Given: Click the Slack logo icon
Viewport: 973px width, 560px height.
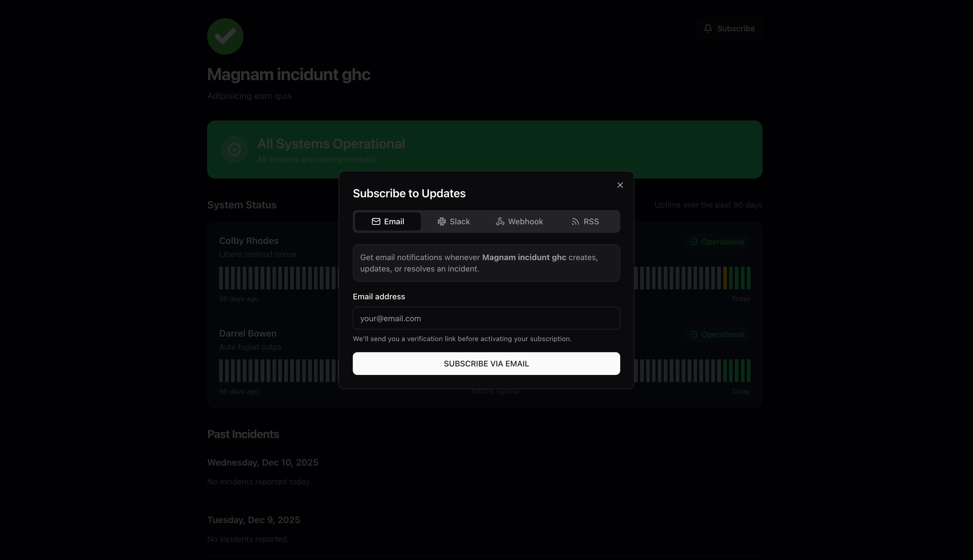Looking at the screenshot, I should [442, 221].
